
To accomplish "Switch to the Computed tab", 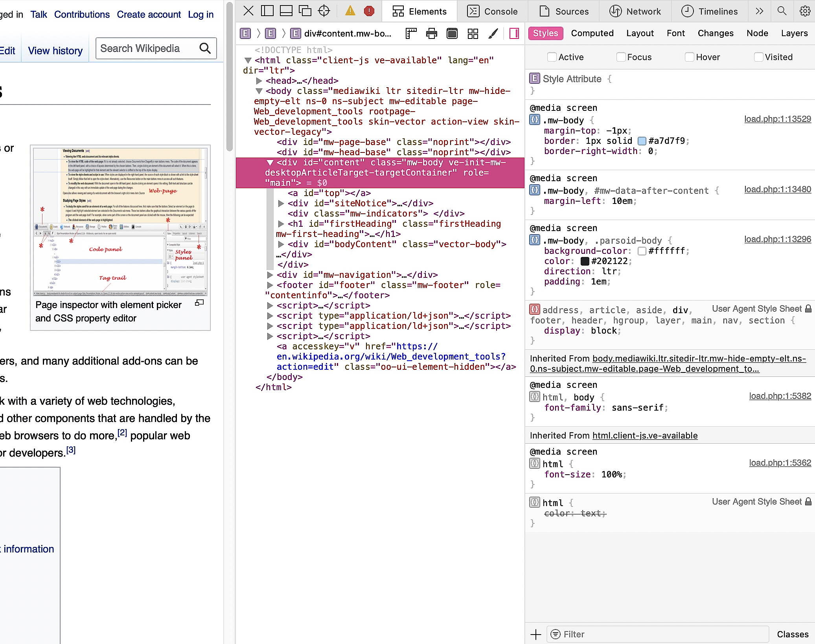I will click(592, 33).
